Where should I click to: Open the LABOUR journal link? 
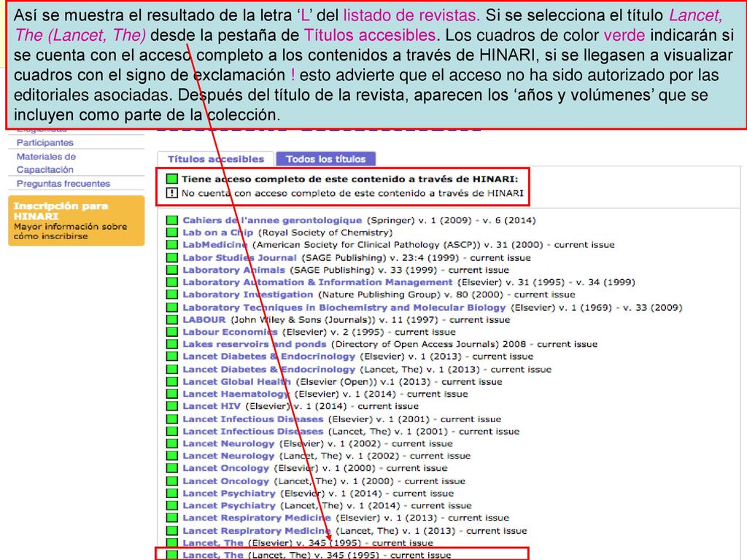tap(204, 319)
